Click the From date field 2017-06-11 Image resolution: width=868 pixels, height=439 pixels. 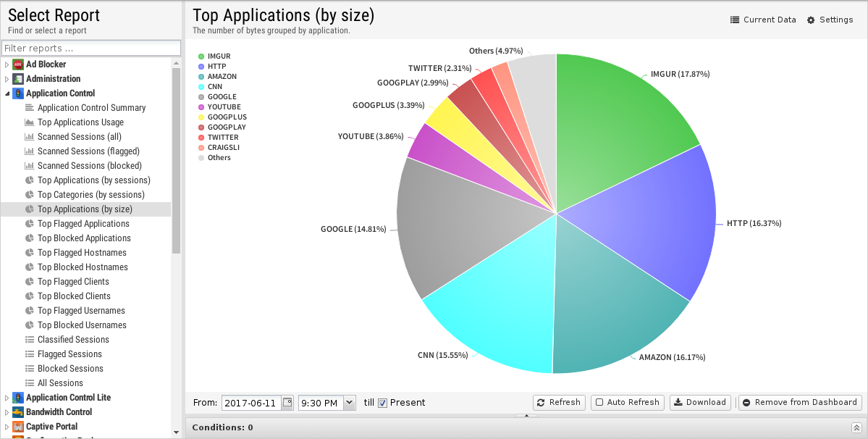(x=252, y=403)
